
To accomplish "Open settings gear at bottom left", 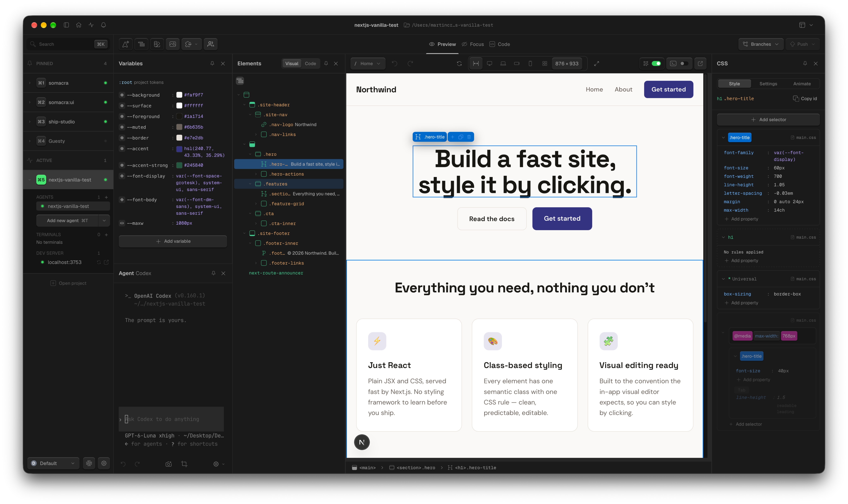I will [x=104, y=463].
